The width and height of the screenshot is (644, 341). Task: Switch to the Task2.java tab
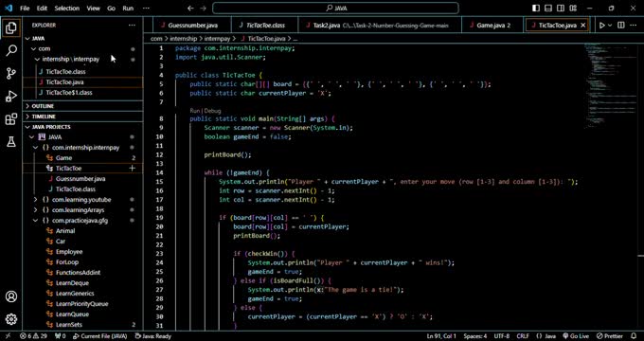[380, 25]
